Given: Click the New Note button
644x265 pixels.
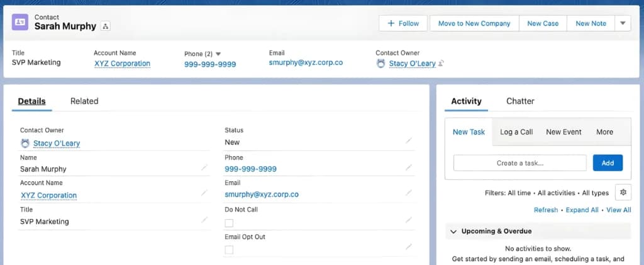Looking at the screenshot, I should point(591,23).
